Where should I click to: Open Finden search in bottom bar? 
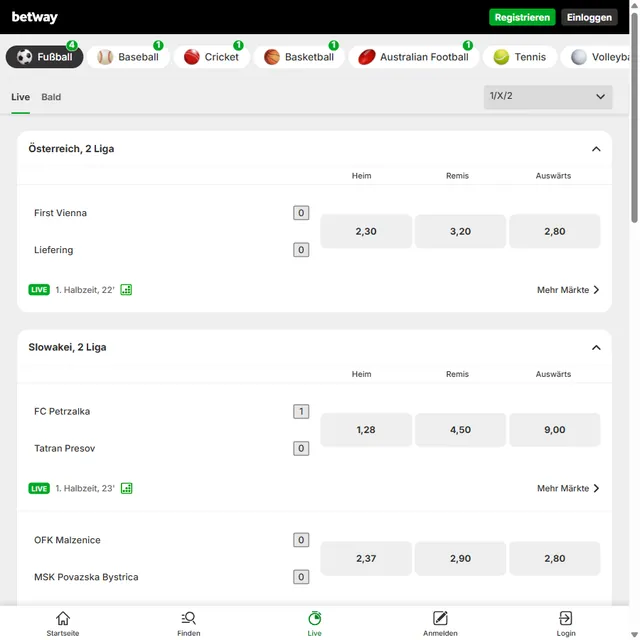coord(189,623)
